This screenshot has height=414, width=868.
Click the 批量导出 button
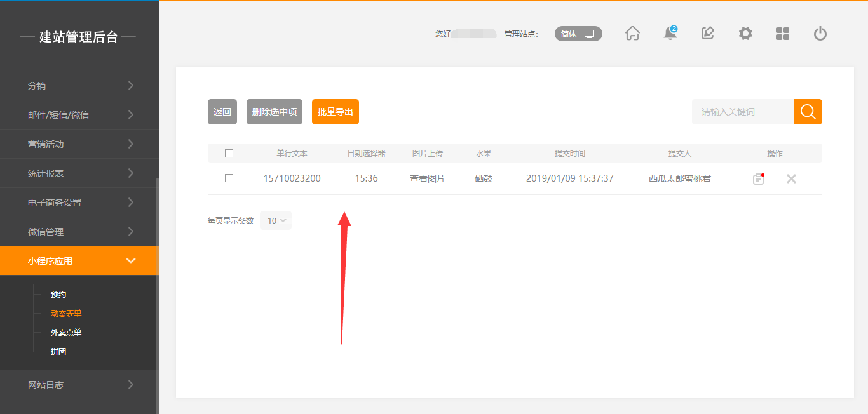pos(336,112)
